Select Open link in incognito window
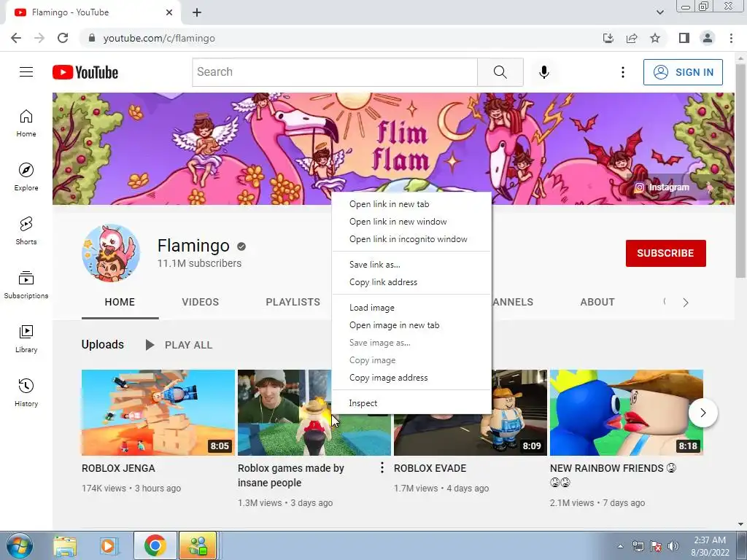This screenshot has height=560, width=747. pyautogui.click(x=411, y=239)
